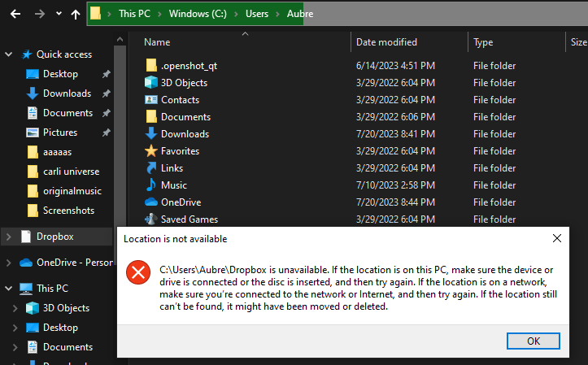
Task: Go forward with the forward arrow
Action: pos(39,14)
